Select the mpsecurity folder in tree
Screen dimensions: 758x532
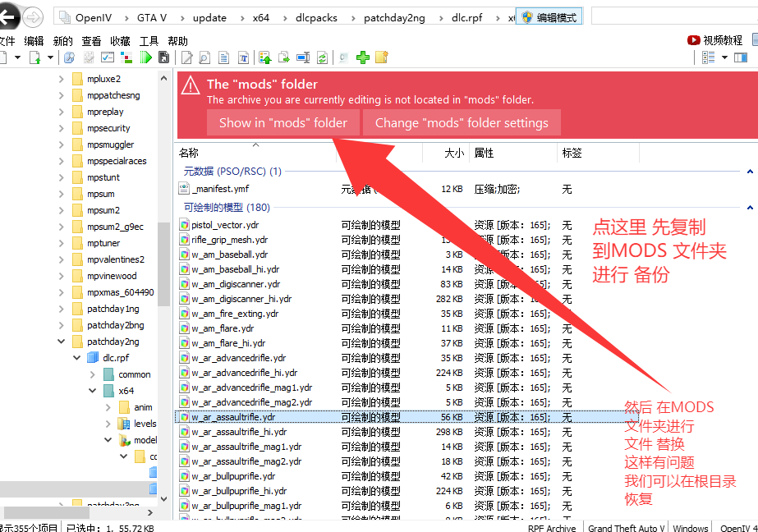108,128
